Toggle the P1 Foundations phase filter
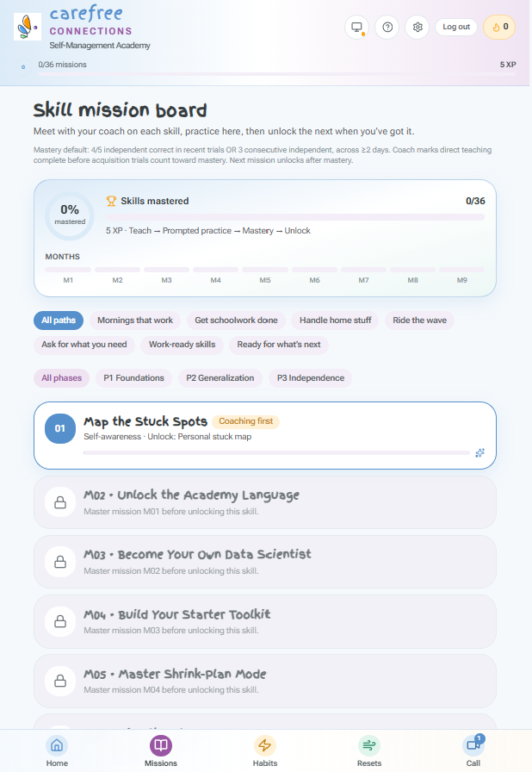This screenshot has width=532, height=772. coord(133,378)
